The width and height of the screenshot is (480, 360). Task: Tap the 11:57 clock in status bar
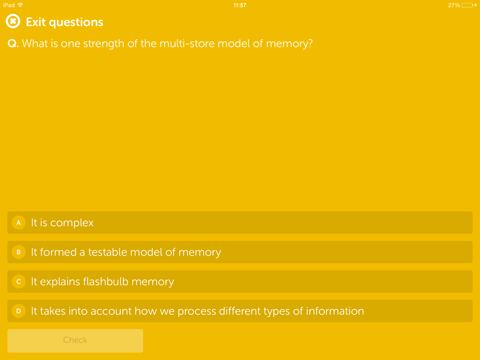[x=240, y=5]
